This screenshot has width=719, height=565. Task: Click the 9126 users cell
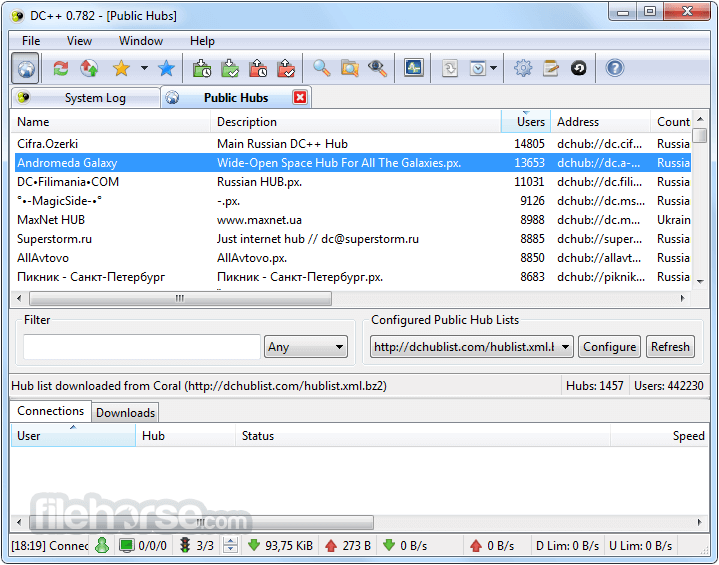tap(532, 201)
